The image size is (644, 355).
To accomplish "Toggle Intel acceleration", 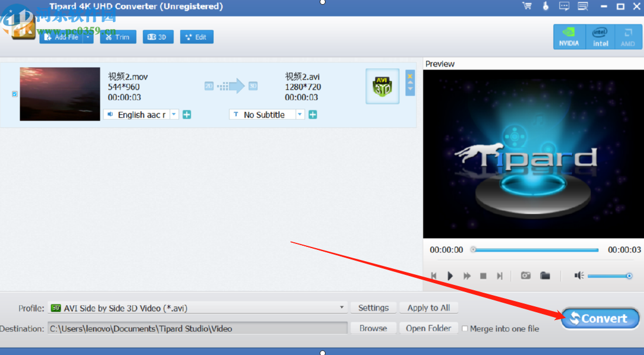I will tap(600, 37).
